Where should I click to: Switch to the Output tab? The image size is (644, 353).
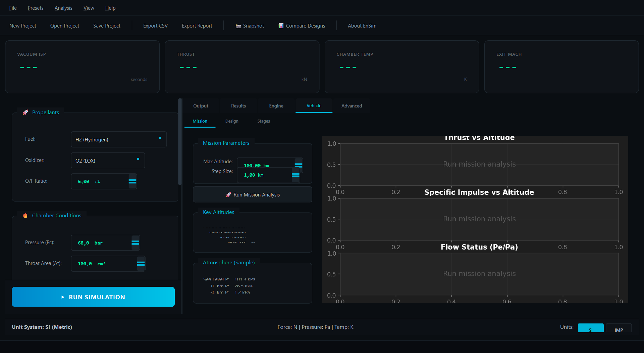point(201,106)
